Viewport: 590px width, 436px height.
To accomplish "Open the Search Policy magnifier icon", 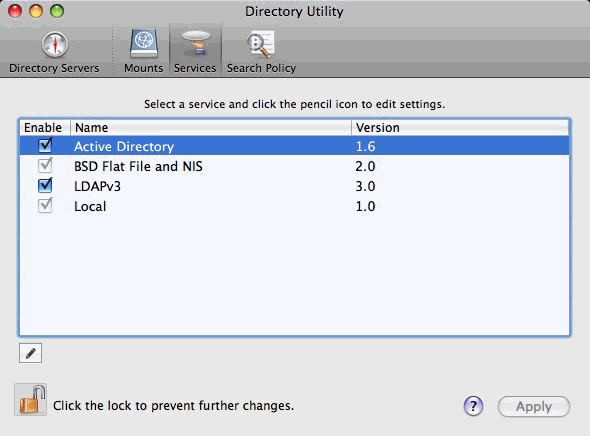I will [x=261, y=44].
